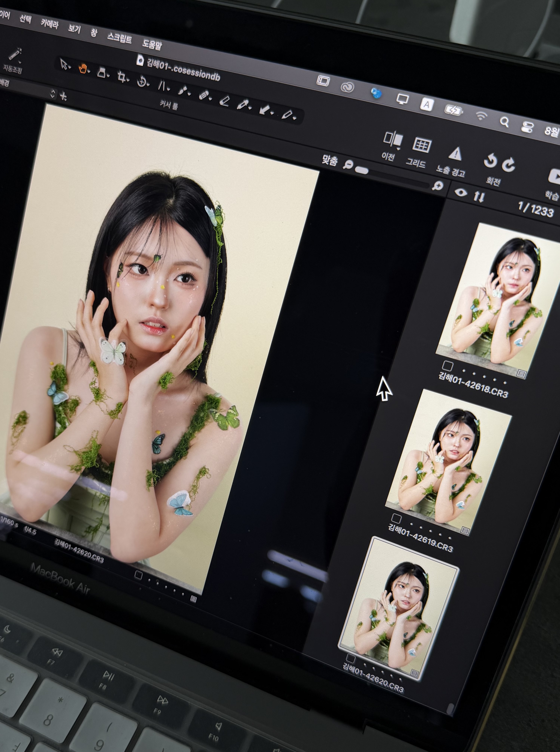Screen dimensions: 560x752
Task: Select the Annotate pencil tool
Action: click(287, 115)
